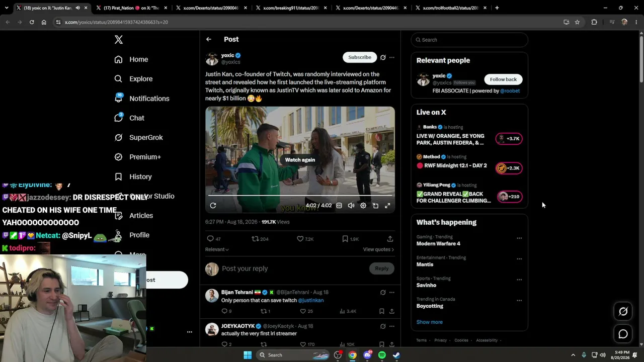Open options for Modern Warfare 4 trend
Screen dimensions: 644x362
point(519,238)
